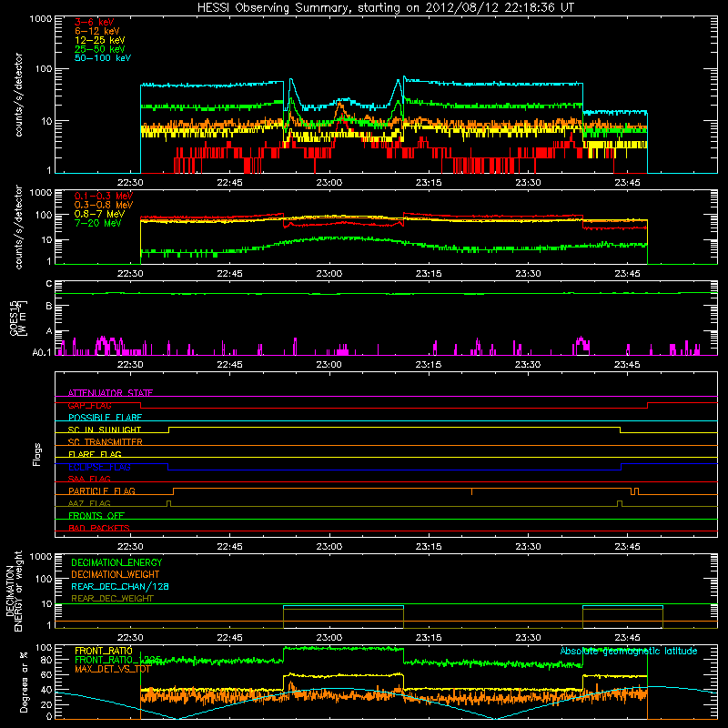This screenshot has height=728, width=728.
Task: Click 23:00 tick under the keV panel
Action: click(329, 183)
